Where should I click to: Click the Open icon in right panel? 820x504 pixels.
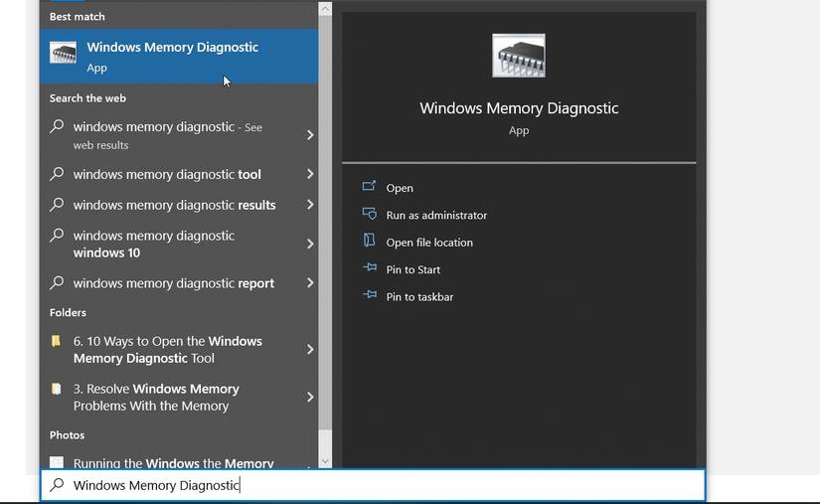(x=370, y=187)
